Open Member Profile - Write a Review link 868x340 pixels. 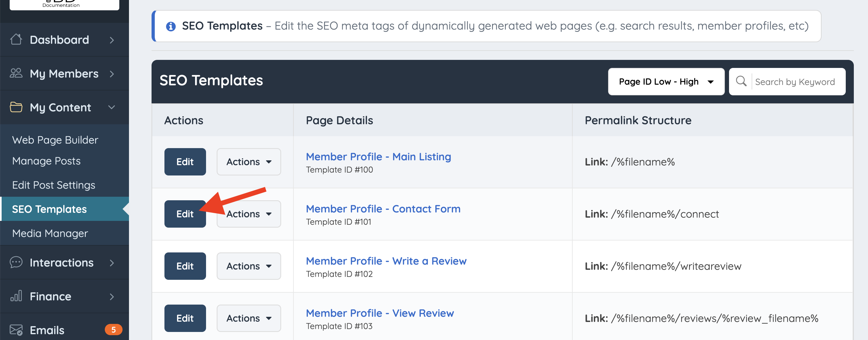[x=386, y=261]
